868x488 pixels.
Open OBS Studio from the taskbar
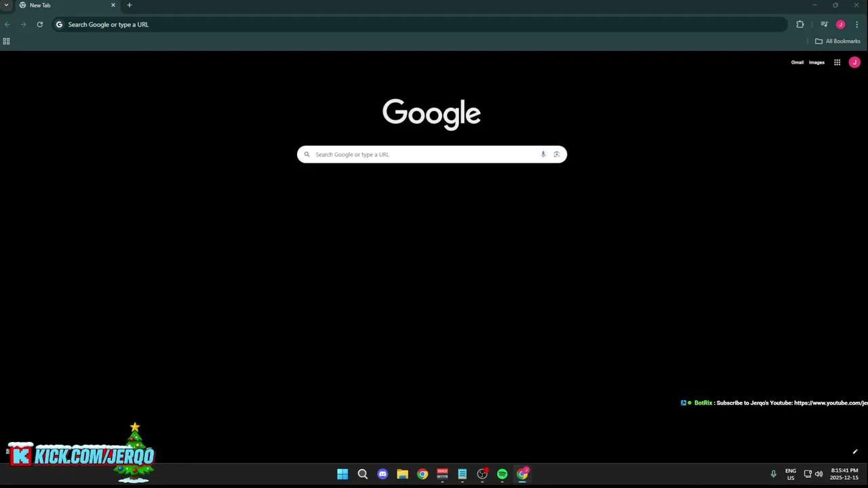[x=482, y=474]
